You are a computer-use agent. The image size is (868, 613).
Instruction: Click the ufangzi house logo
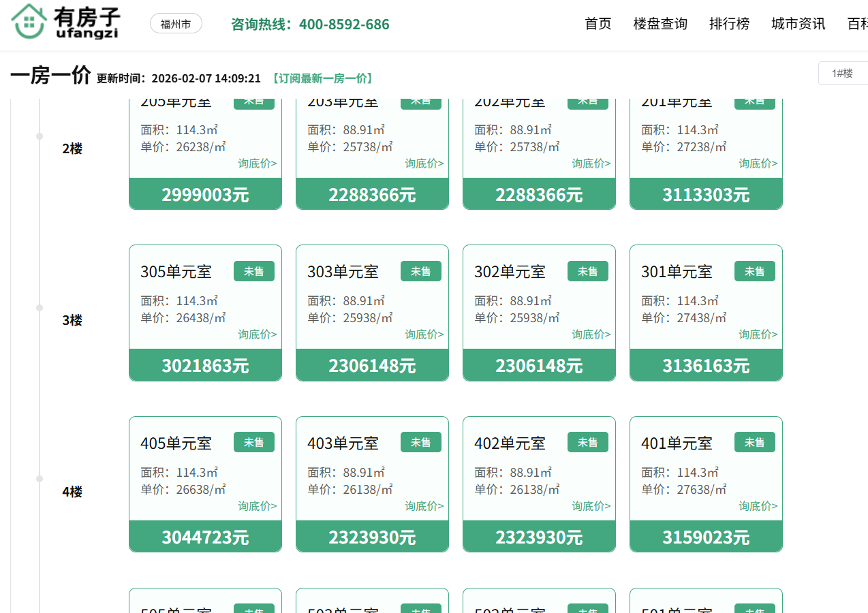pos(65,22)
